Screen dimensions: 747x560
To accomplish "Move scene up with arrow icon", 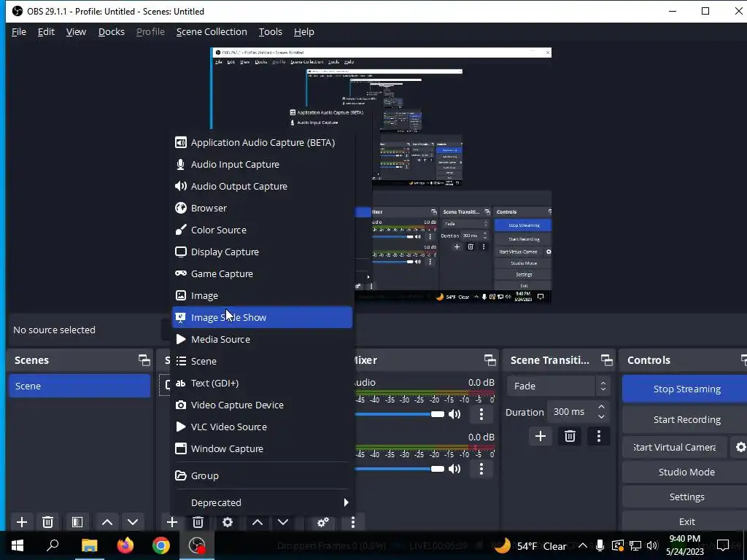I will 107,522.
